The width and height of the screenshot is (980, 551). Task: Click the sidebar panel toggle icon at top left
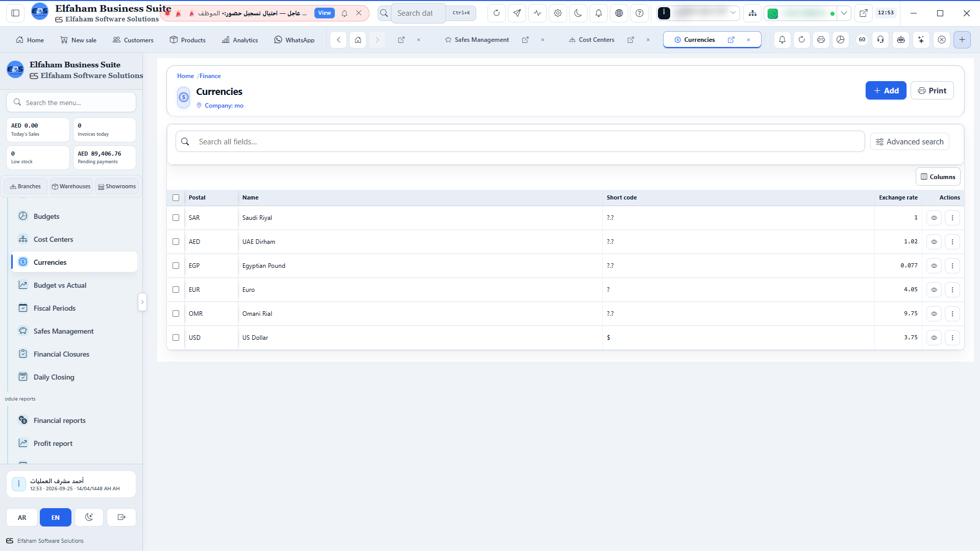(x=15, y=13)
